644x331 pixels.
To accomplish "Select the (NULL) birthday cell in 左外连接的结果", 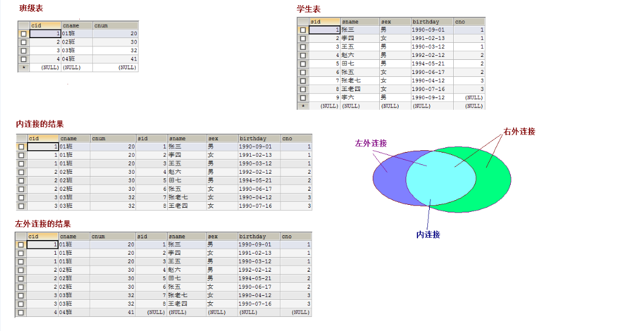I will (x=259, y=313).
